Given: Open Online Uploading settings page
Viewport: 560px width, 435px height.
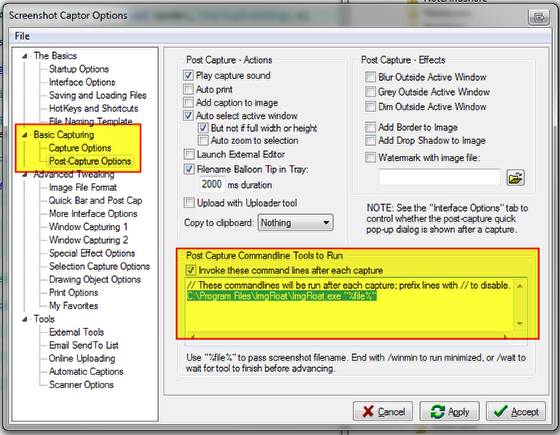Looking at the screenshot, I should (82, 358).
